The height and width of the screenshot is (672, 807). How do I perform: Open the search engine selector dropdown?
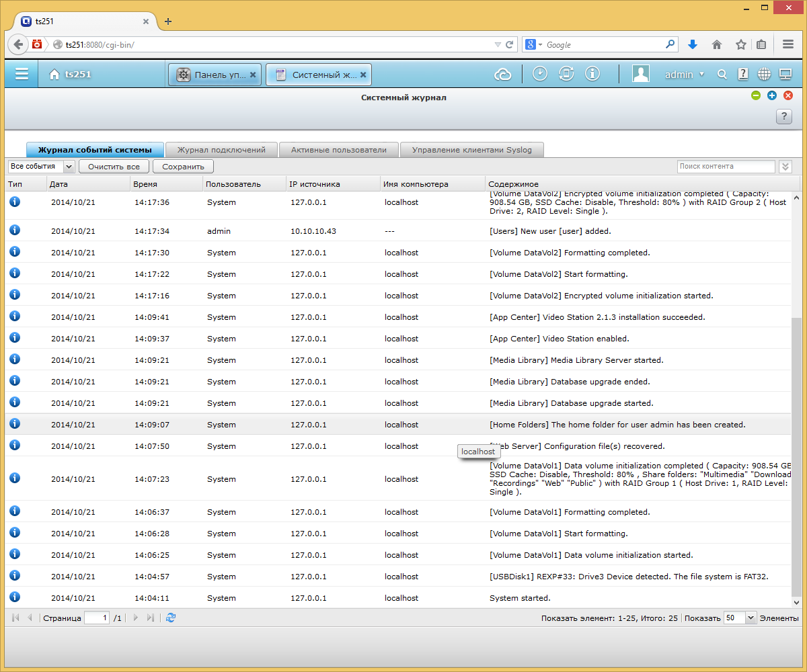coord(534,44)
